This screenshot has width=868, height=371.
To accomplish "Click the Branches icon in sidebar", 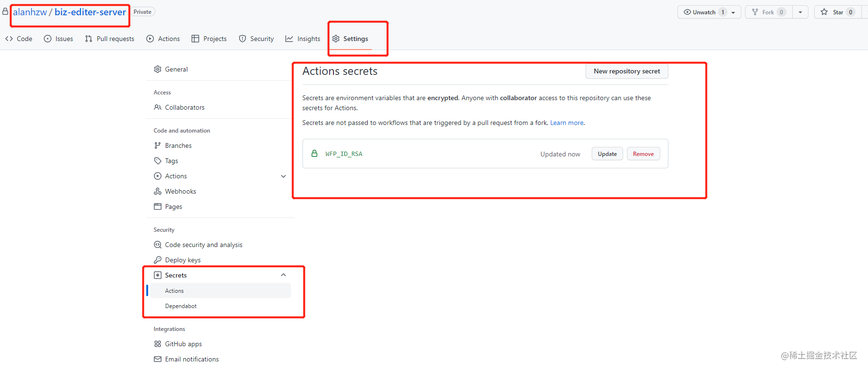I will pyautogui.click(x=158, y=145).
